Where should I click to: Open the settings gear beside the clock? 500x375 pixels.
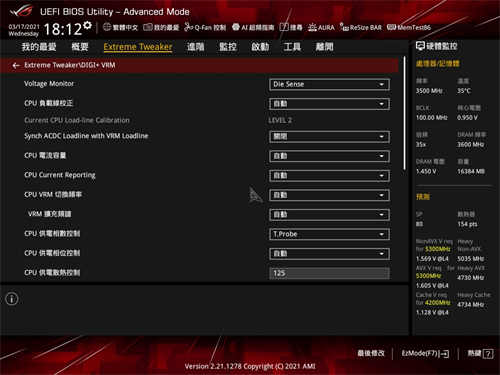(88, 25)
